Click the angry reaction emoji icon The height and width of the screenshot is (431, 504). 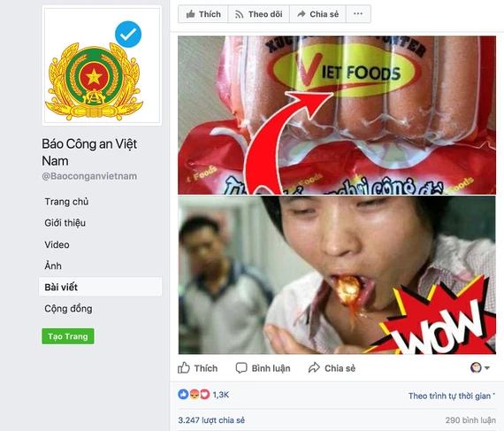(195, 395)
